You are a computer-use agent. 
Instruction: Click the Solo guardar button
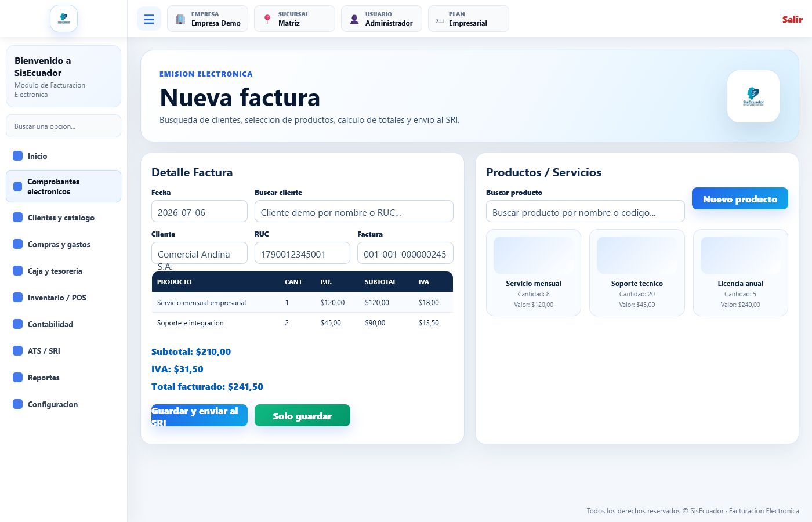pos(302,415)
